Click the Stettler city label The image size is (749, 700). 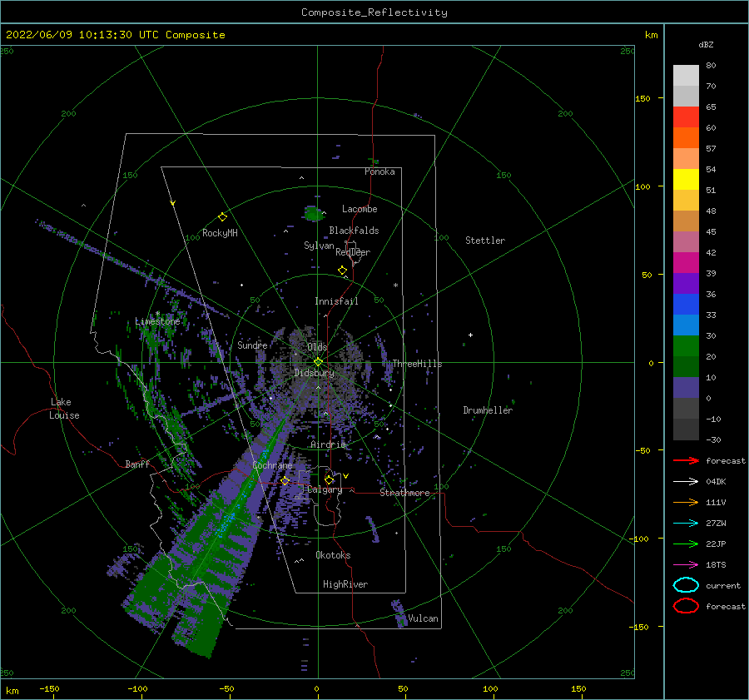coord(485,241)
